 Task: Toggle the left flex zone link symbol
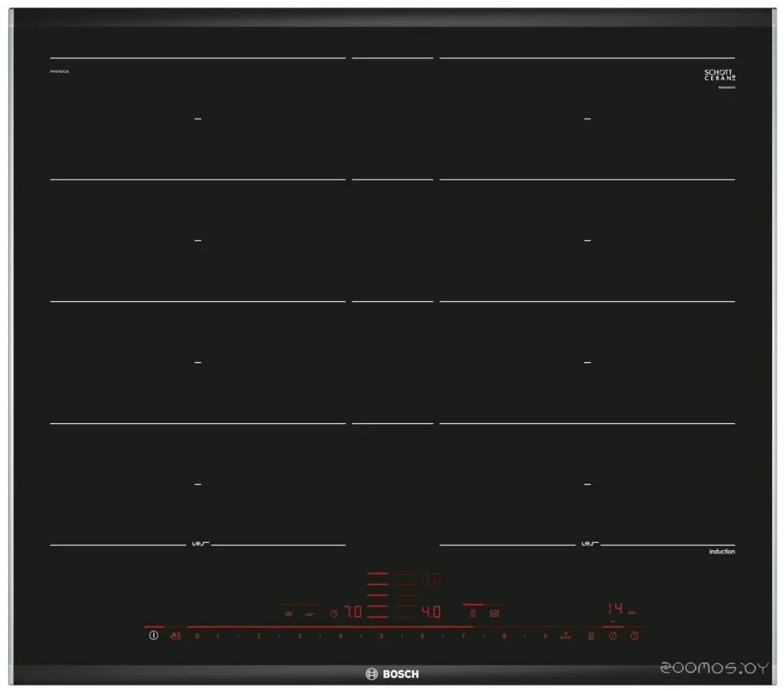pos(198,544)
